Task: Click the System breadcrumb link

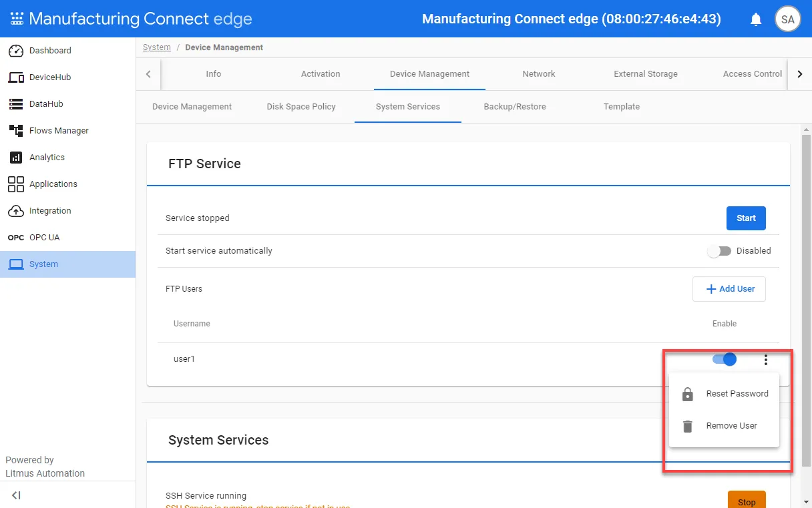Action: 157,47
